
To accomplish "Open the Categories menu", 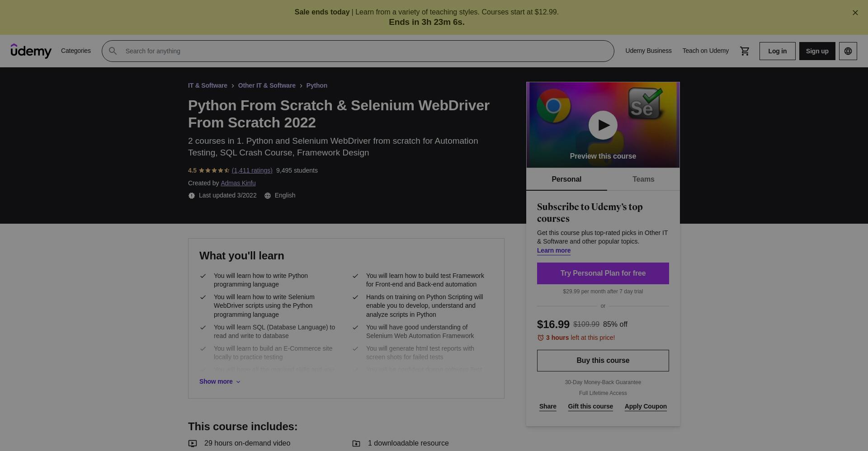I will tap(76, 51).
